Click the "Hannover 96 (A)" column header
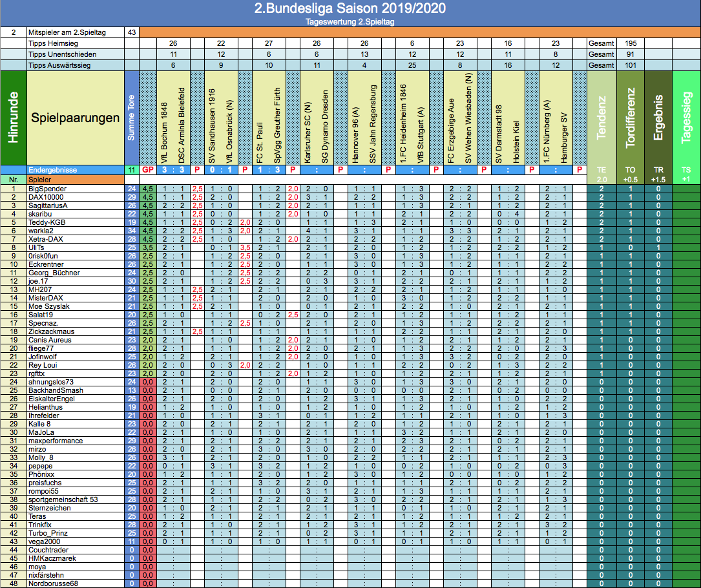This screenshot has width=701, height=588. point(355,134)
